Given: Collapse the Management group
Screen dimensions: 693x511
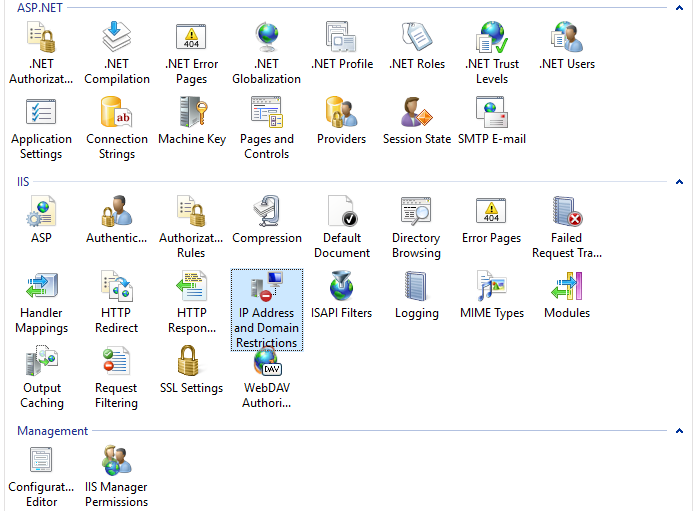Looking at the screenshot, I should pos(679,431).
